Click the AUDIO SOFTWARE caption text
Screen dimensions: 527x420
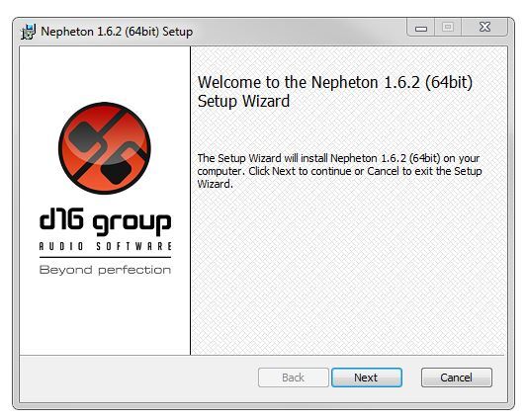[105, 246]
